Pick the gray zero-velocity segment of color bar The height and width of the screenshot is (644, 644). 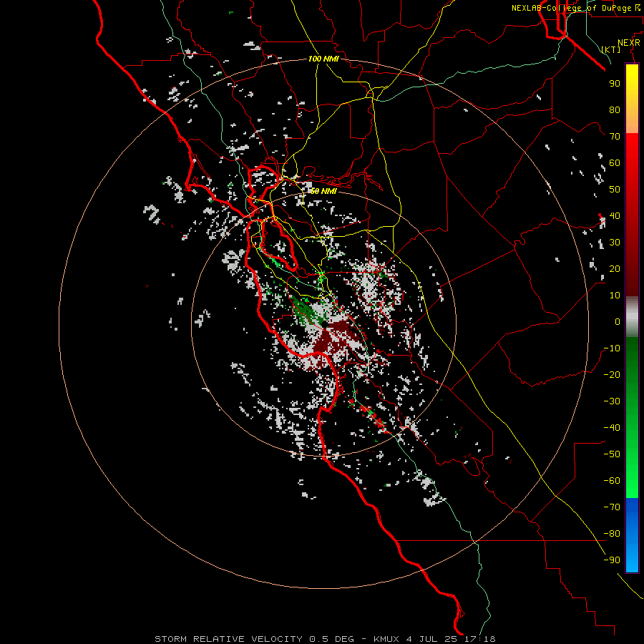pyautogui.click(x=632, y=317)
